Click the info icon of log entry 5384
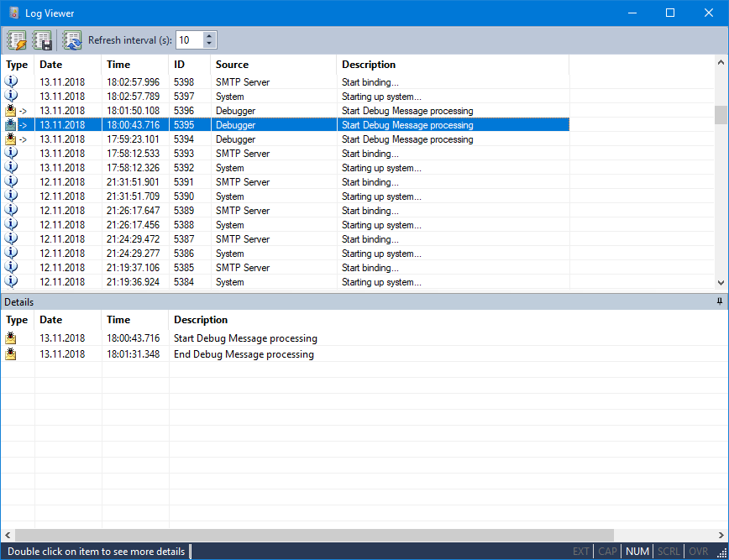 [11, 281]
